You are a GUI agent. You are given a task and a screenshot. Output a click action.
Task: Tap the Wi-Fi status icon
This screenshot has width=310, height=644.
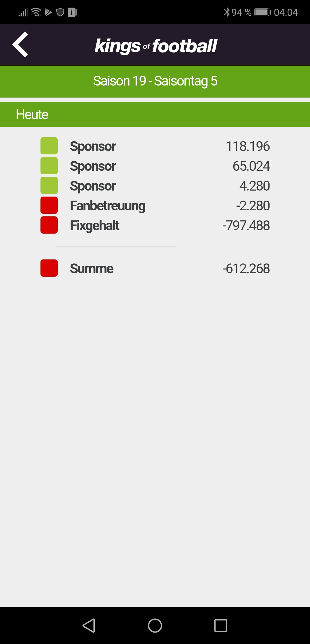pyautogui.click(x=36, y=12)
